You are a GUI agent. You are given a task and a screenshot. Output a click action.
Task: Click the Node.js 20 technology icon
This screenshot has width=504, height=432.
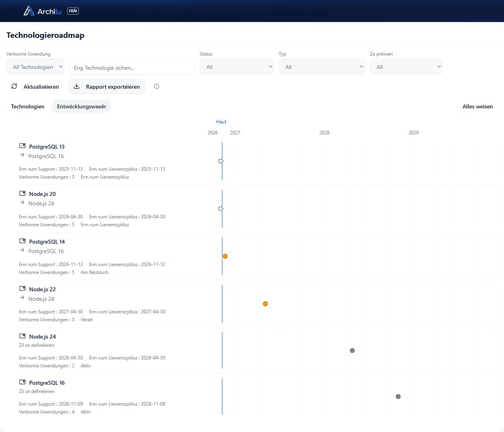(22, 194)
